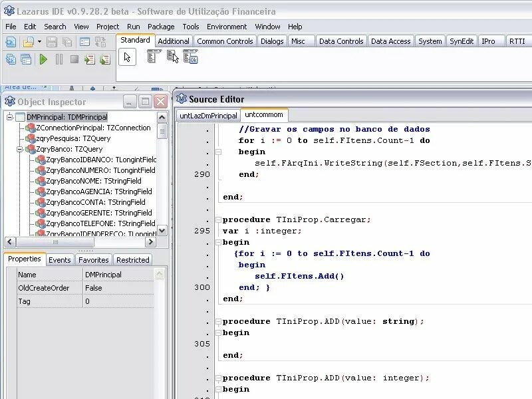This screenshot has width=532, height=399.
Task: Switch to the SynEdit palette tab
Action: [462, 41]
